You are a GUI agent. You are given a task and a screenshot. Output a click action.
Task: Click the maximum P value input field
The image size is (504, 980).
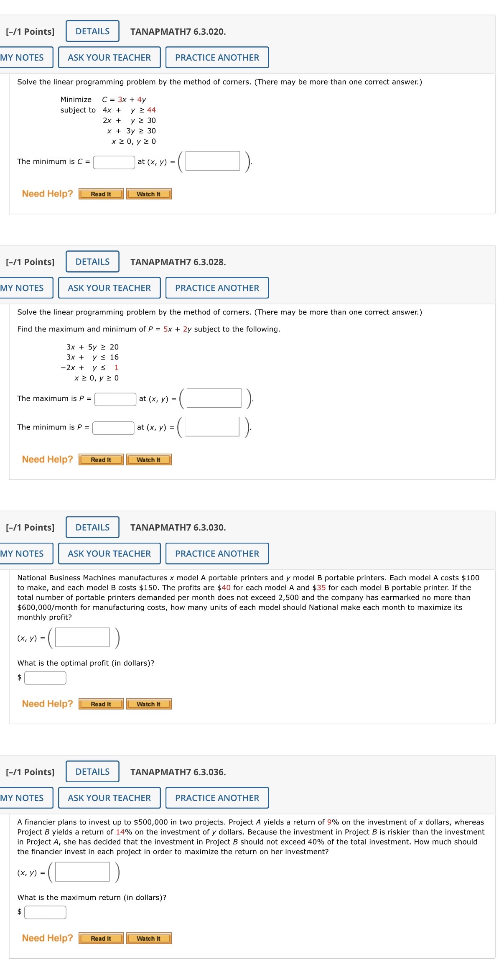115,399
